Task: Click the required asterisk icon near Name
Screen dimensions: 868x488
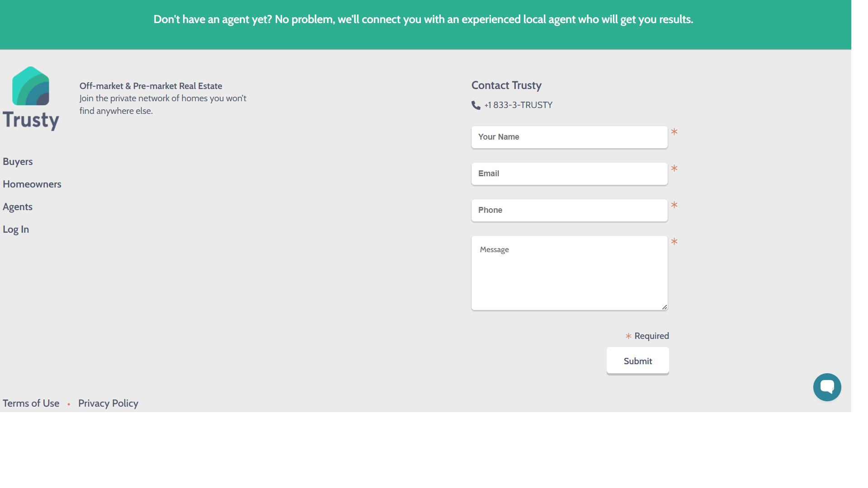Action: [x=674, y=131]
